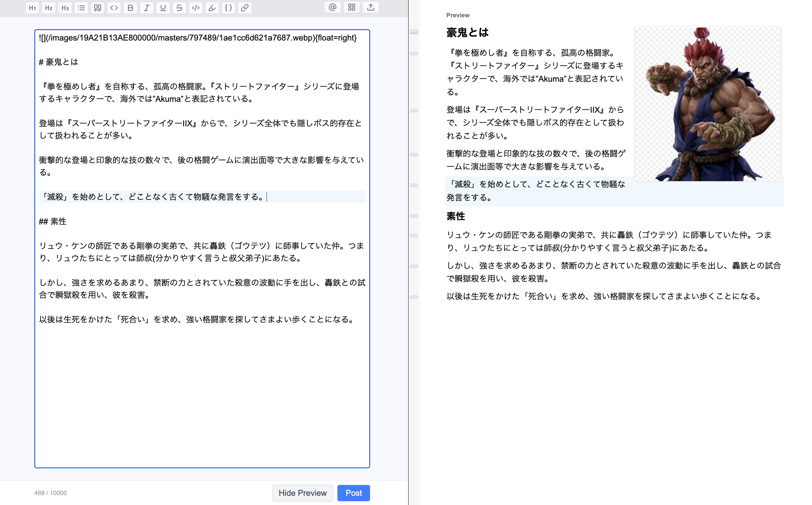This screenshot has height=505, width=812.
Task: Click the "Preview" label above the rendered pane
Action: pyautogui.click(x=458, y=15)
